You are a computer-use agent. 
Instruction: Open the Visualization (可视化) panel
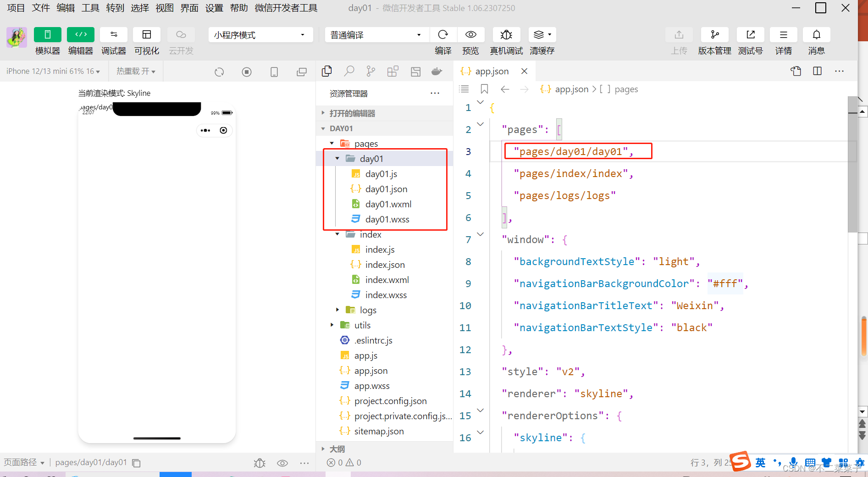click(x=147, y=35)
